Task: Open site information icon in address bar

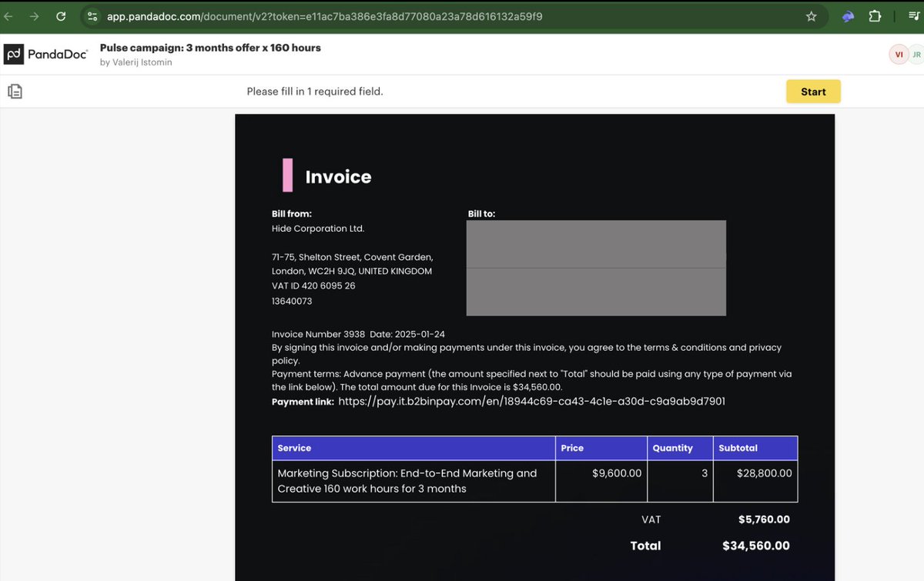Action: click(x=92, y=16)
